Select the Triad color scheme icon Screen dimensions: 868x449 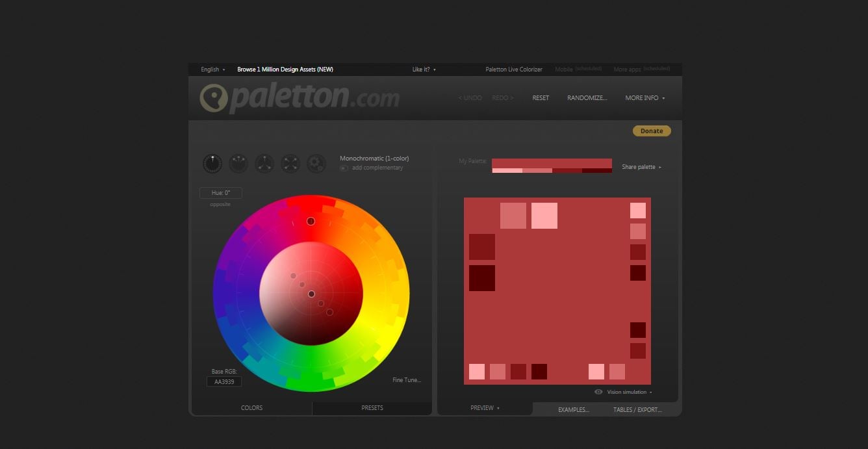coord(264,163)
